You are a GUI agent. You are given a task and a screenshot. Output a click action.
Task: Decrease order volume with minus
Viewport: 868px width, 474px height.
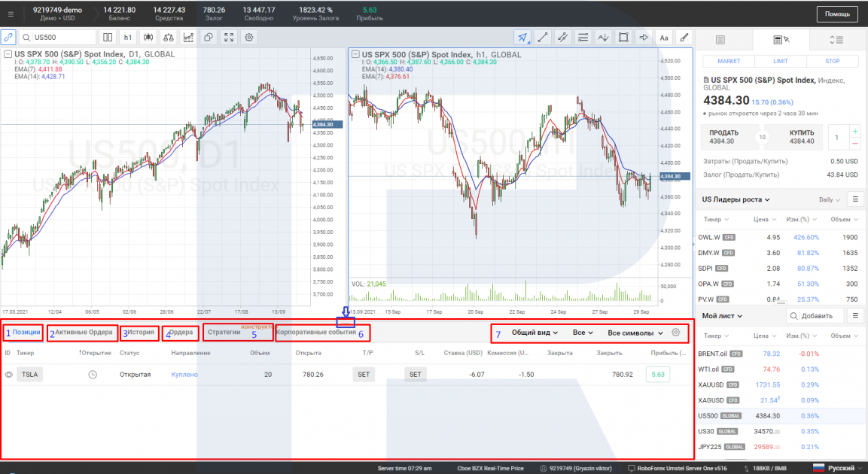[855, 143]
